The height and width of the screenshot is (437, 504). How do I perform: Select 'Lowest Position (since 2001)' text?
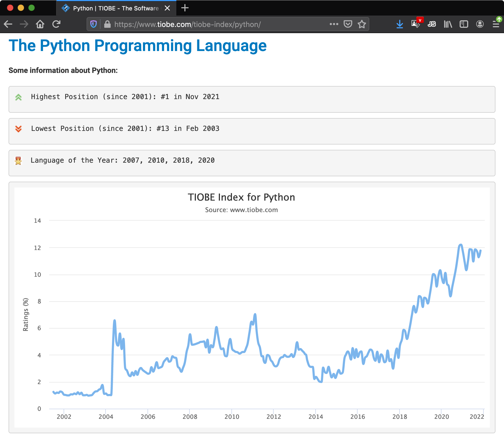(91, 128)
